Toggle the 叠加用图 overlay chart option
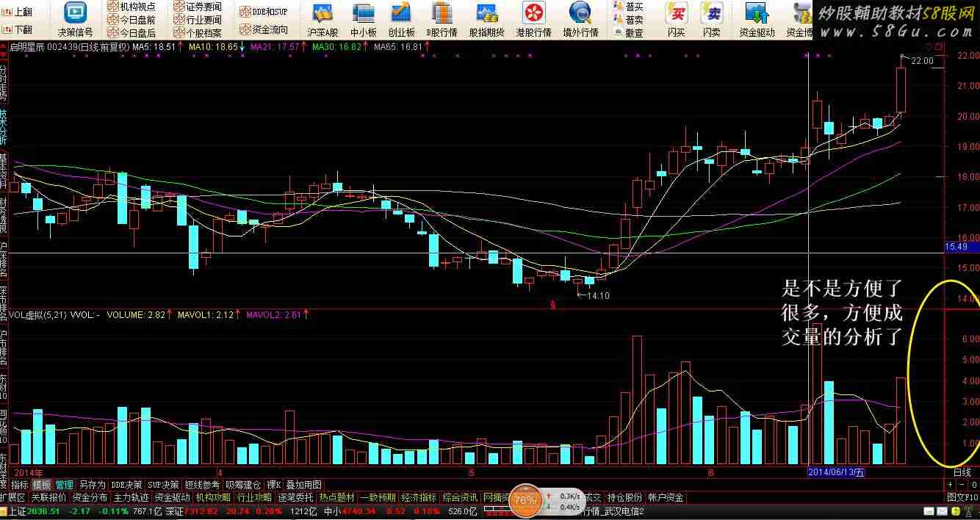 [303, 485]
